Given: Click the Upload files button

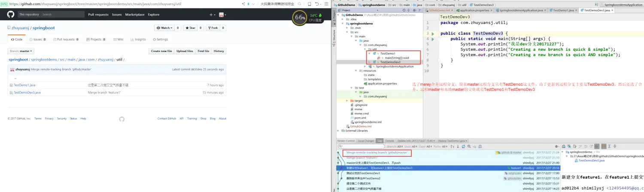Looking at the screenshot, I should pyautogui.click(x=185, y=51).
